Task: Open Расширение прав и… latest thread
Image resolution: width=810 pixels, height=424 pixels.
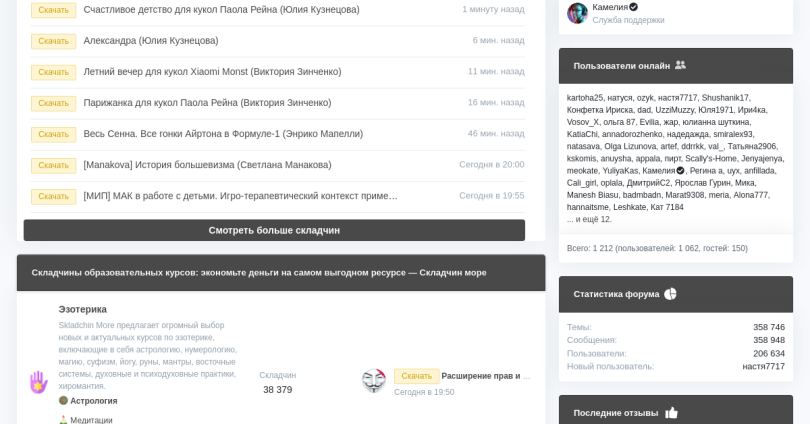Action: pos(486,376)
